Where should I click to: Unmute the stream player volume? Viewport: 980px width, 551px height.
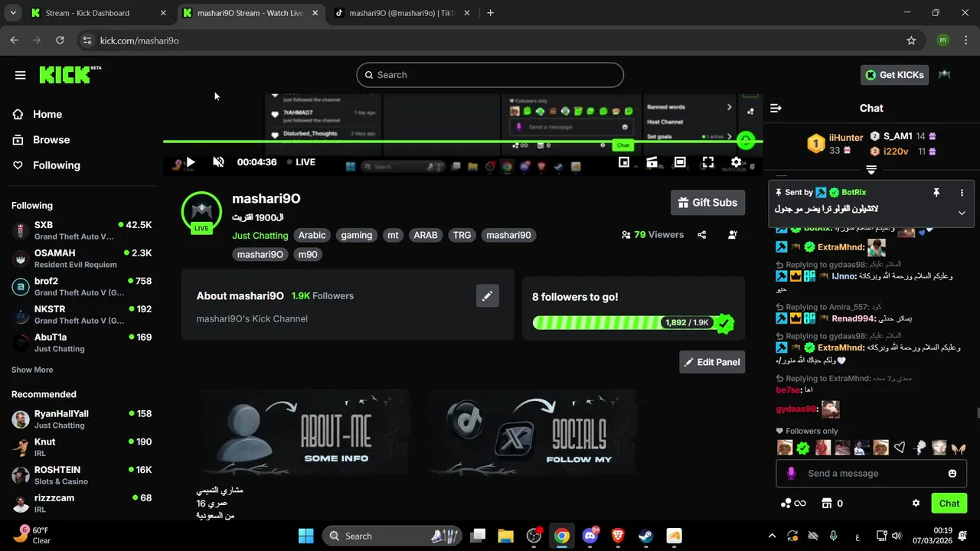pyautogui.click(x=218, y=162)
